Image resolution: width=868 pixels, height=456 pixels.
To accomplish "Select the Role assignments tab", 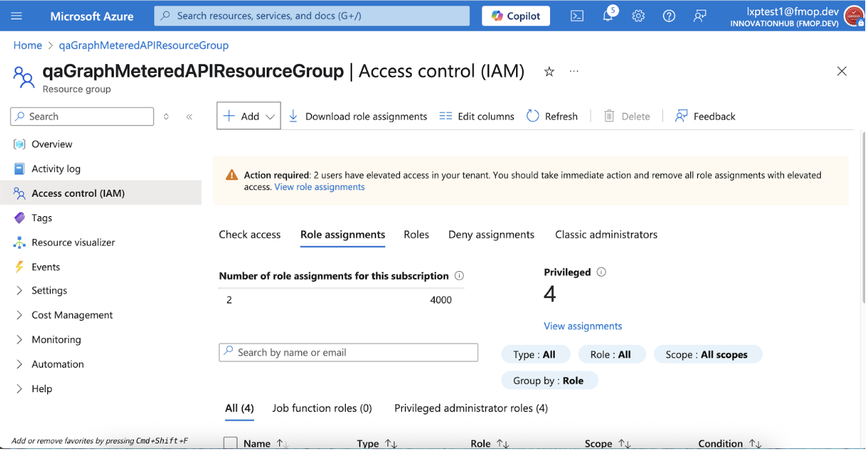I will (343, 234).
